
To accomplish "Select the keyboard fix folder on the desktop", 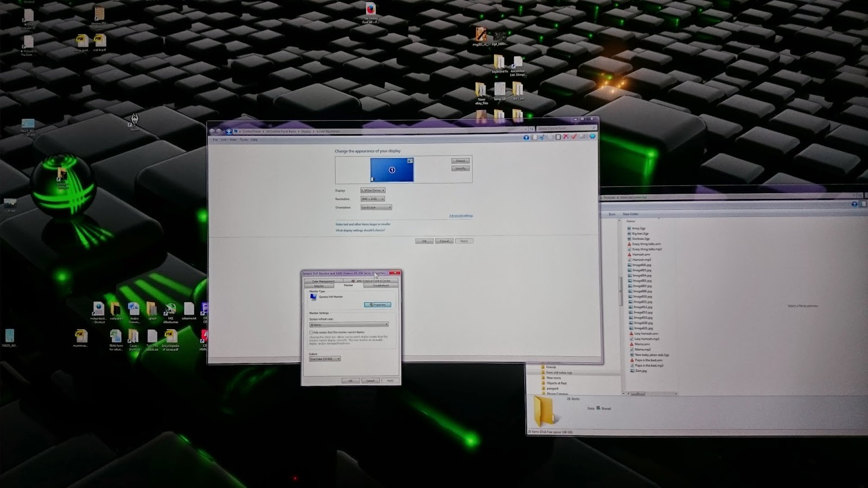I will coord(499,64).
